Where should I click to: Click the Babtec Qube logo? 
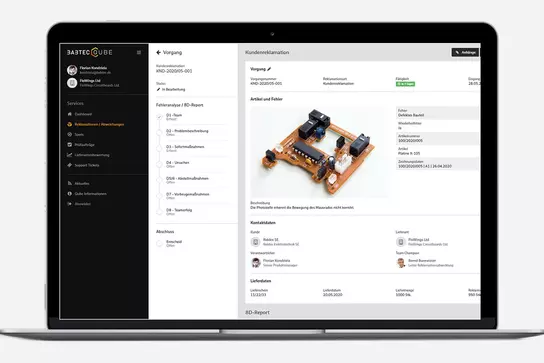90,52
